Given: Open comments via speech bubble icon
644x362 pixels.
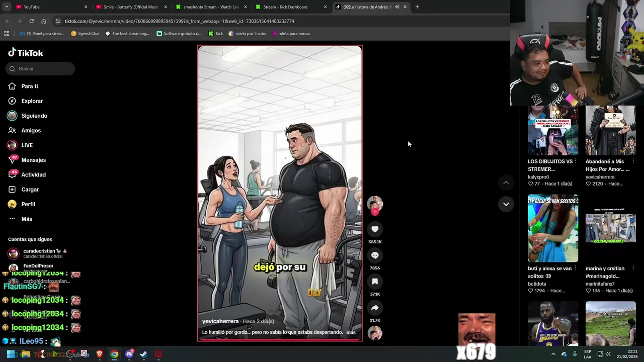Looking at the screenshot, I should (375, 255).
